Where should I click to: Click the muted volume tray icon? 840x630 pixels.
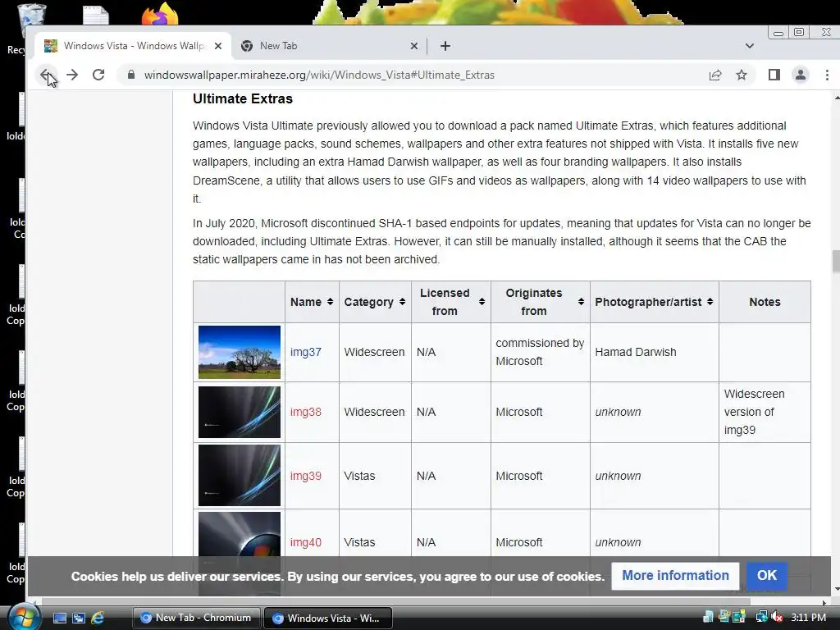(778, 618)
